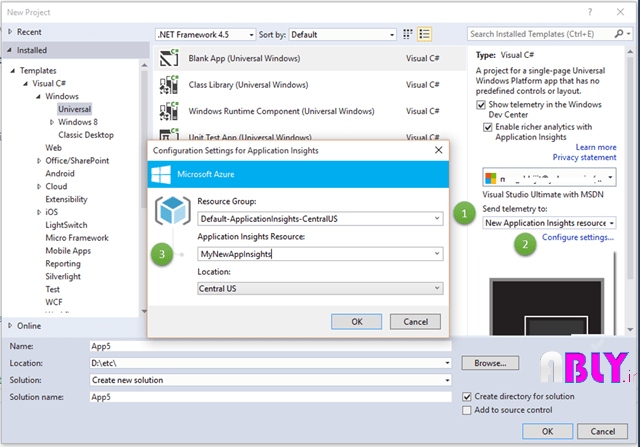The height and width of the screenshot is (447, 640).
Task: Click the Application Insights cube icon
Action: coord(173,210)
